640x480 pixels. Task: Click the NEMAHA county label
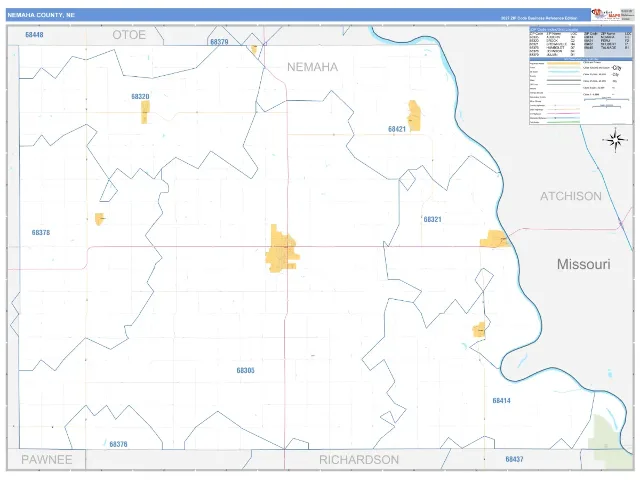(x=312, y=67)
